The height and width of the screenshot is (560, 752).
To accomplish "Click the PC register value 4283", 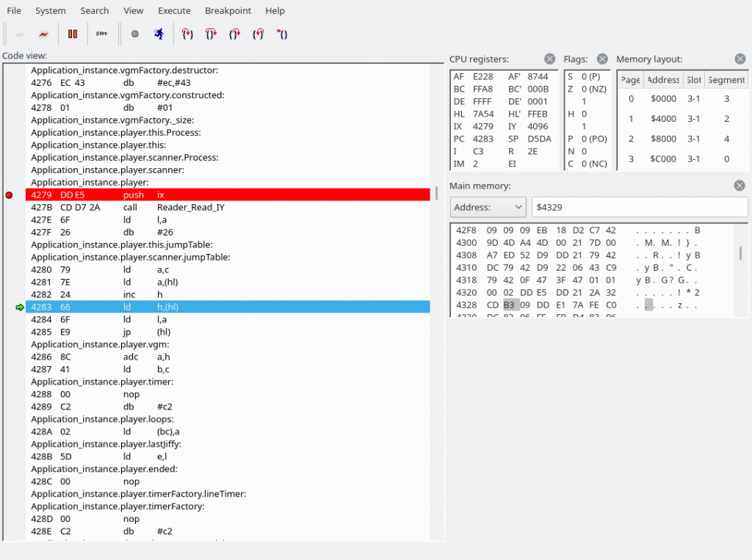I will coord(483,139).
